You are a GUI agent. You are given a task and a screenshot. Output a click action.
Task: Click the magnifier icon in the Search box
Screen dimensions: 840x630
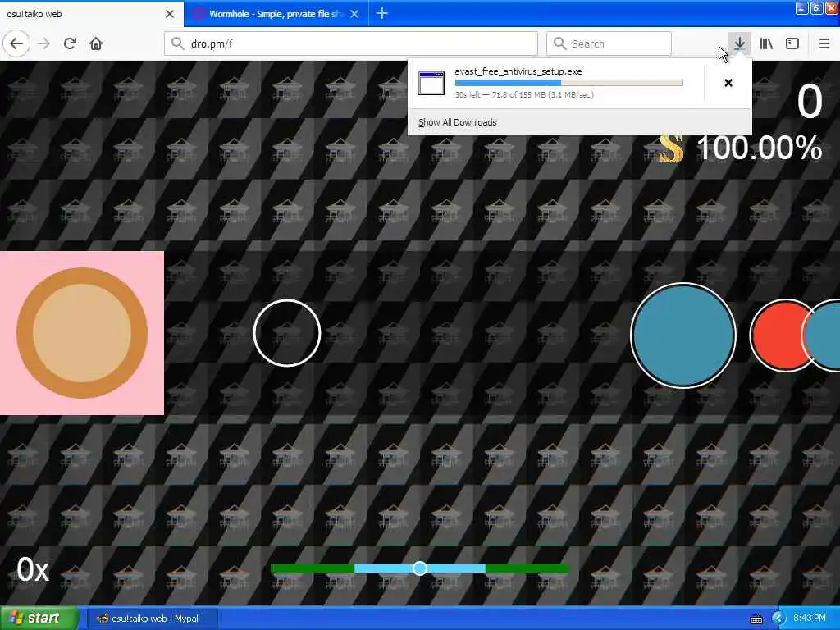tap(559, 43)
